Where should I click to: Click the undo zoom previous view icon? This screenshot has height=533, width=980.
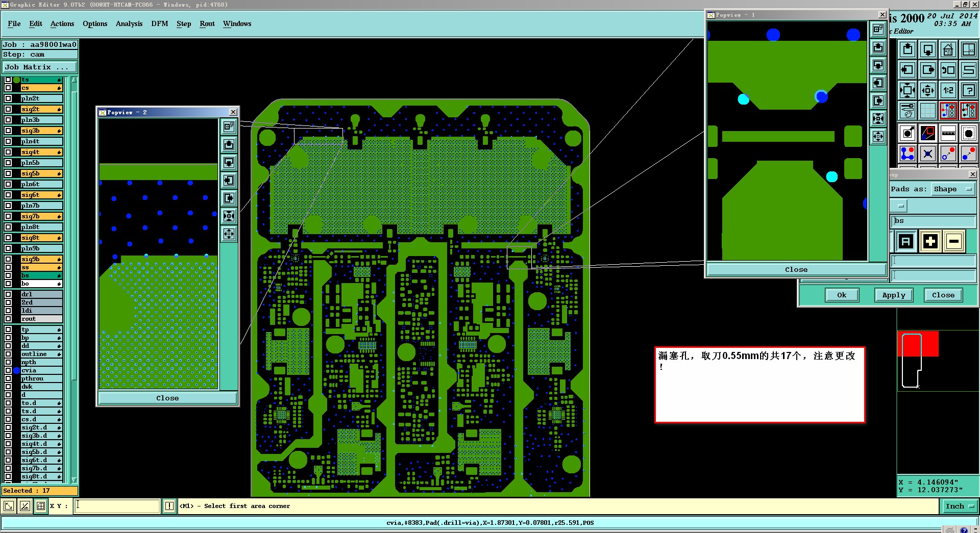click(948, 70)
